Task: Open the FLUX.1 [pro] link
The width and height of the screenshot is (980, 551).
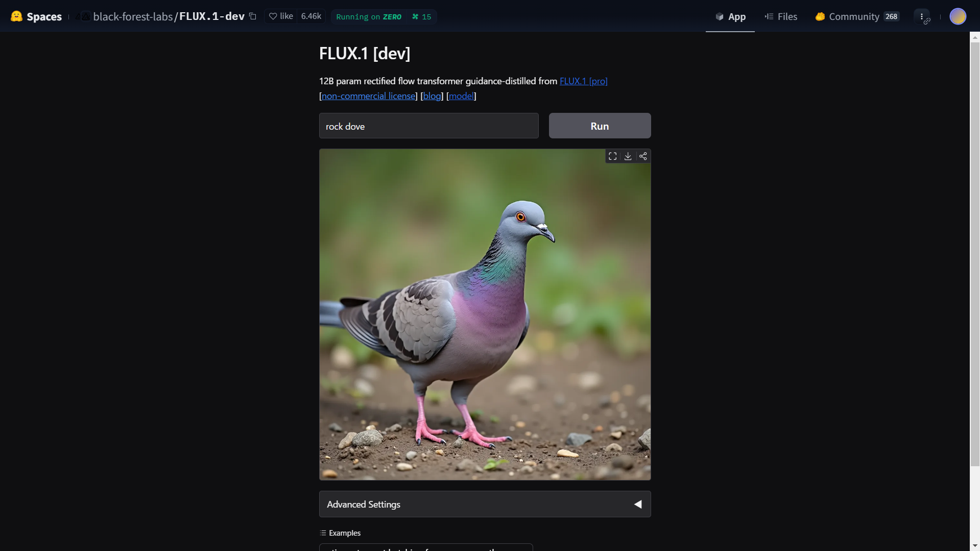Action: [583, 81]
